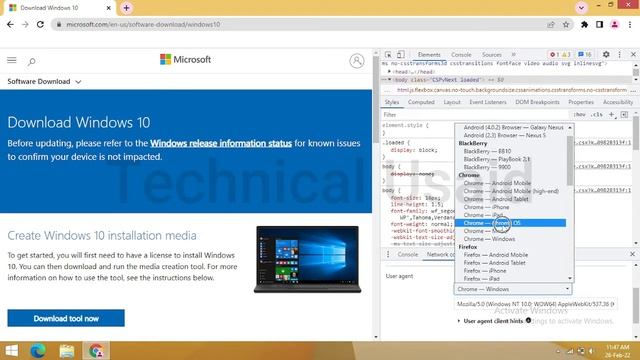Open the DOM Breakpoints tab
The image size is (640, 360).
537,102
